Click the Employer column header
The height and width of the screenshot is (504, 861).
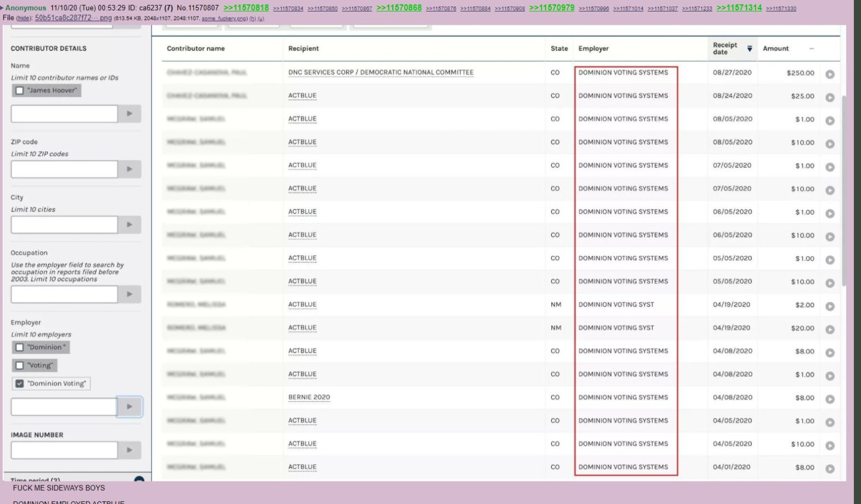(594, 48)
